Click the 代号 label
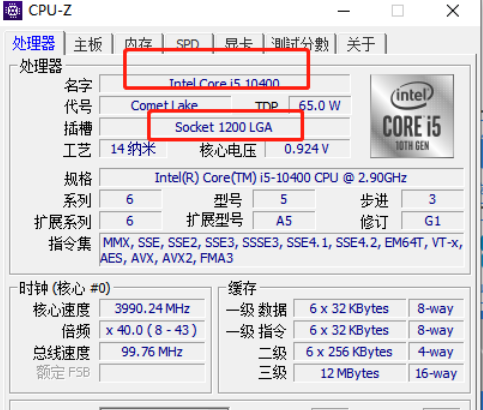Image resolution: width=483 pixels, height=410 pixels. (78, 107)
